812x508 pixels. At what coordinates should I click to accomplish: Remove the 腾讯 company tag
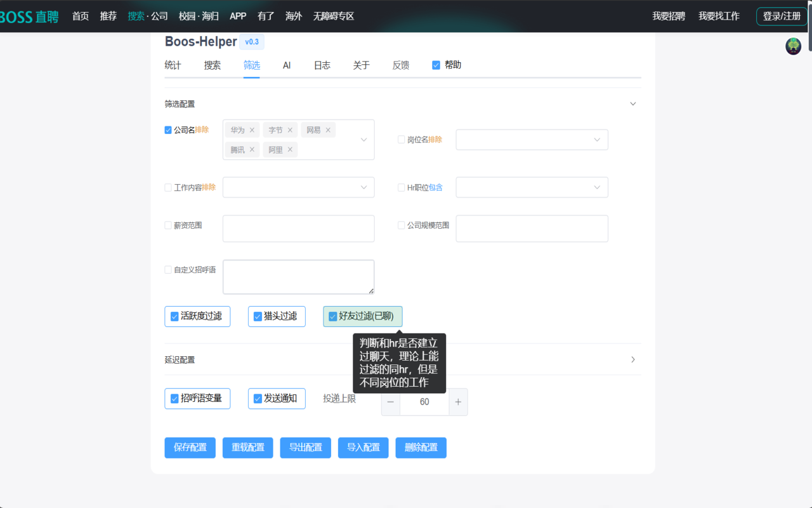click(253, 149)
